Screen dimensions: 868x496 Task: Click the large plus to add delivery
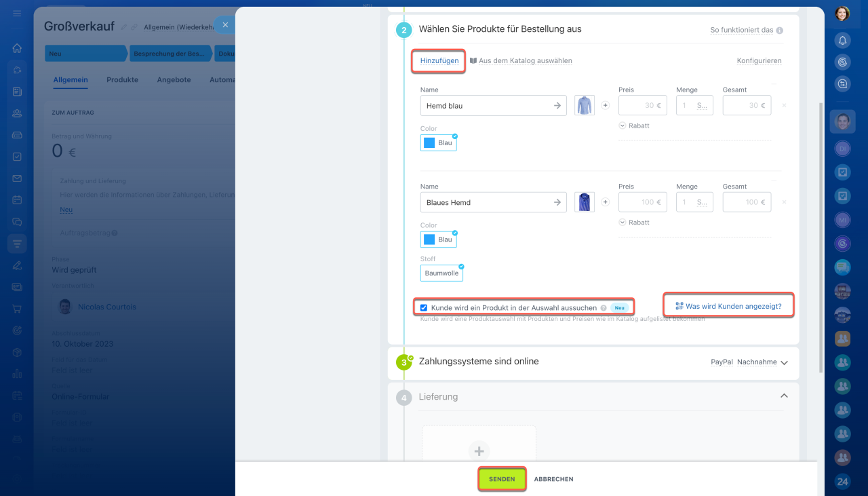479,451
